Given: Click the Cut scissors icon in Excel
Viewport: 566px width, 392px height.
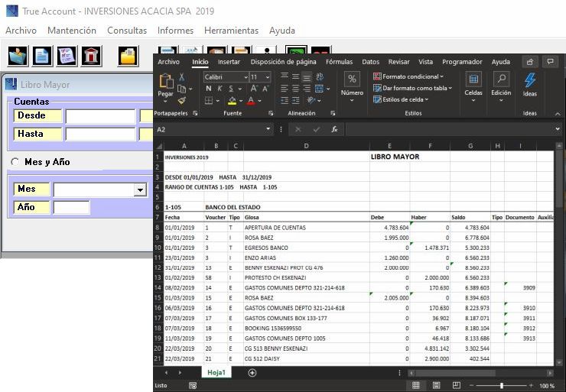Looking at the screenshot, I should (x=181, y=77).
